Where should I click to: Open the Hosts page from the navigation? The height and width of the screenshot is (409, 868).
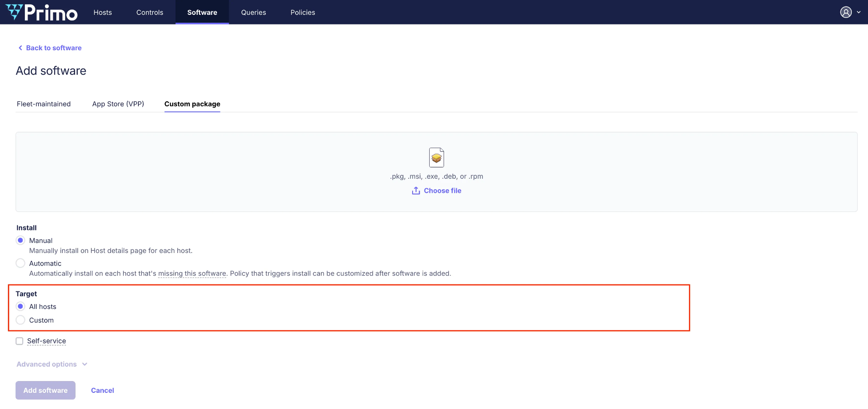click(103, 12)
